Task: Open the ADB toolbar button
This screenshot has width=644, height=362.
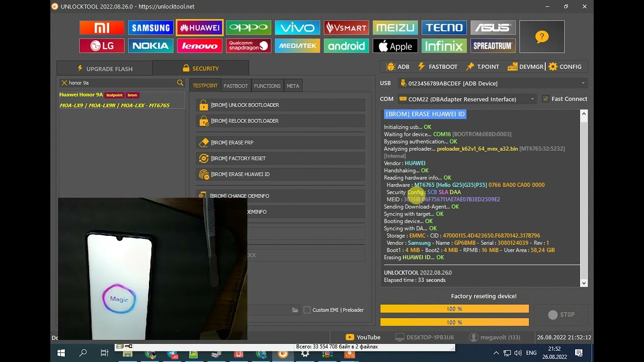Action: click(397, 66)
